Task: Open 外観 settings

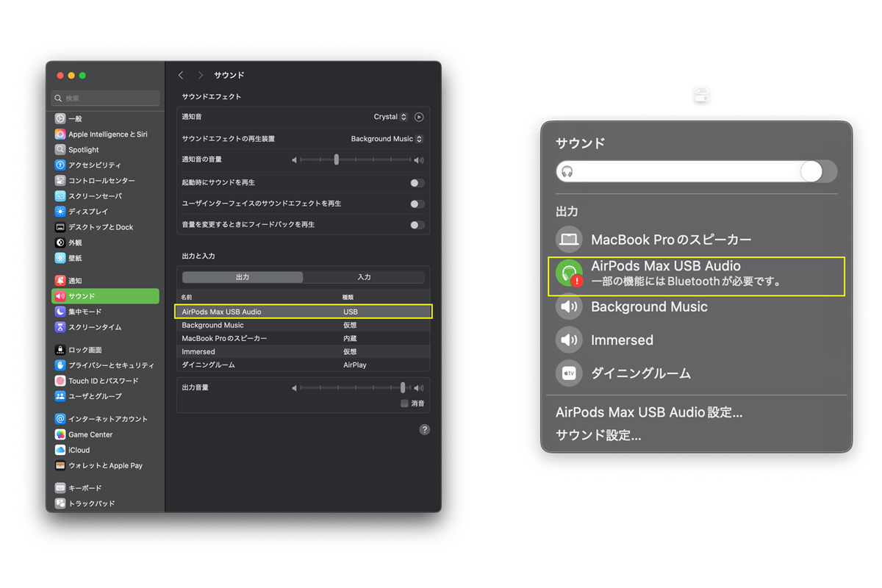Action: point(105,243)
